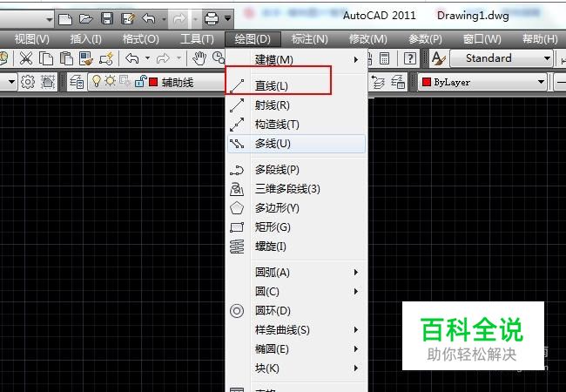Open the Text Style manager A icon
The width and height of the screenshot is (566, 392).
438,58
